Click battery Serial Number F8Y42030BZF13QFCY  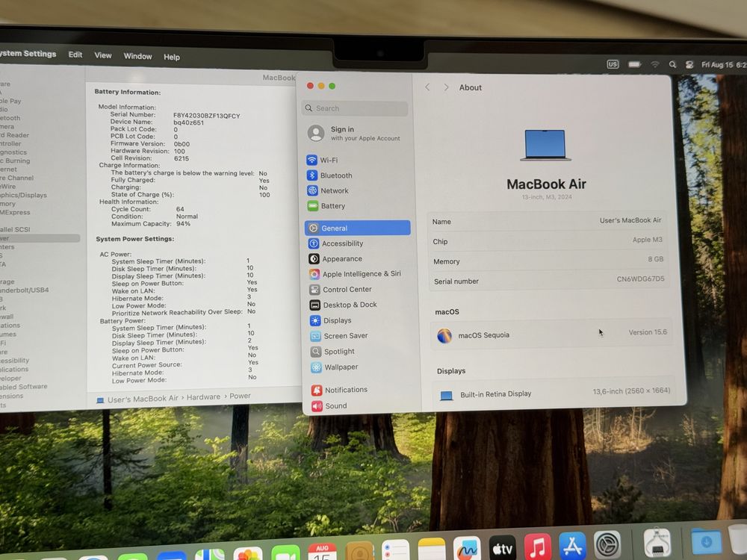206,116
